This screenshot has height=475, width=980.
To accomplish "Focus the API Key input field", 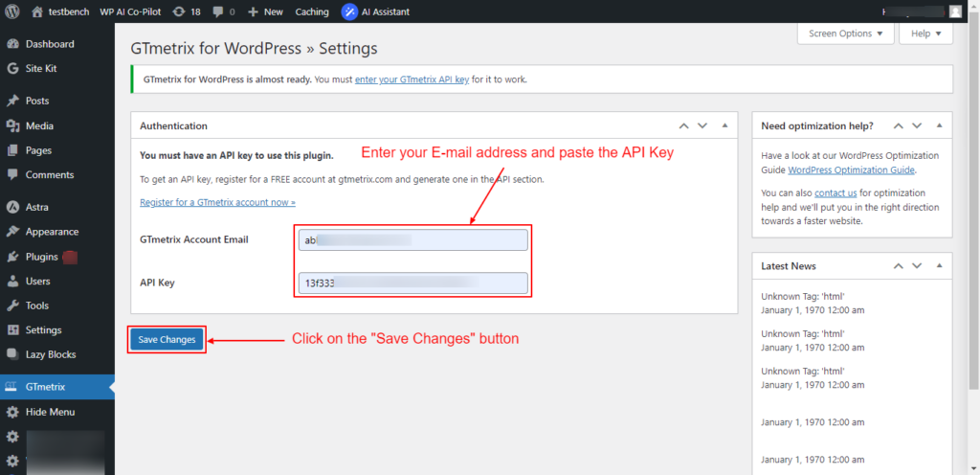I will [413, 283].
